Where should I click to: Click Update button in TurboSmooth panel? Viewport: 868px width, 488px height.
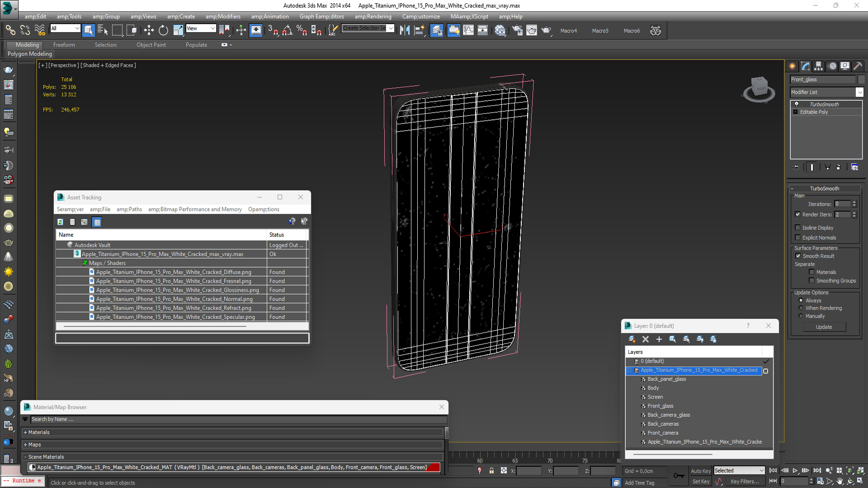(x=824, y=327)
